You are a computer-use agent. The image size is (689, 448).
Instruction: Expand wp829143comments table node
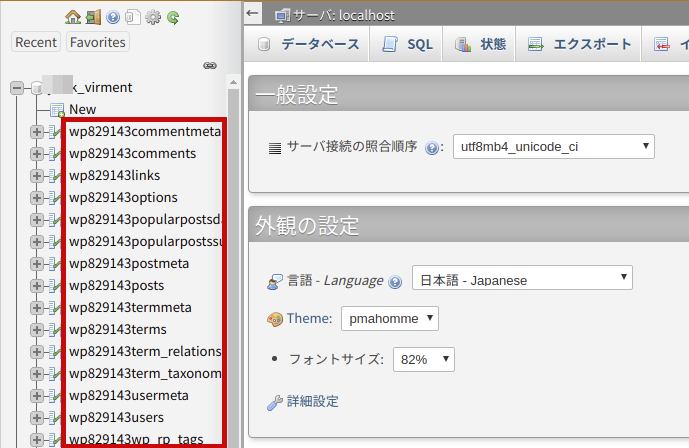(x=37, y=153)
